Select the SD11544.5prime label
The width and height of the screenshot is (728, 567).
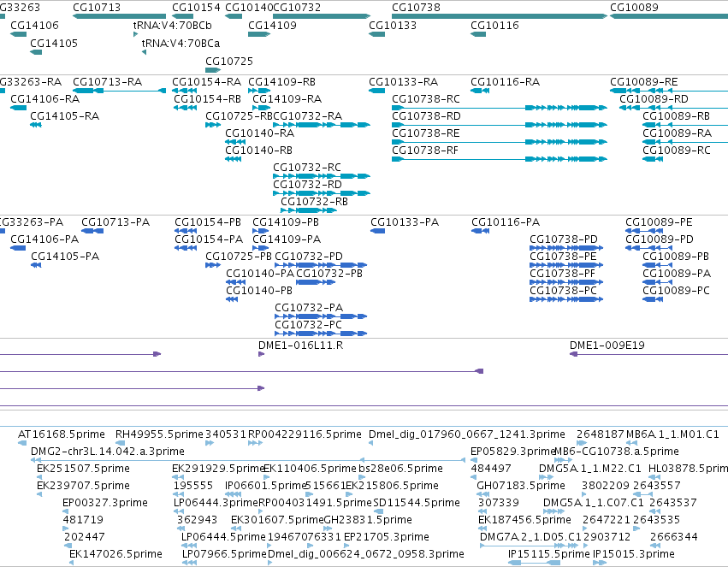tap(417, 503)
